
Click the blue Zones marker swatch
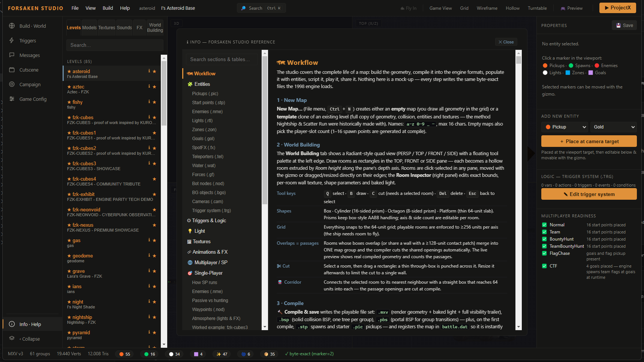coord(568,73)
